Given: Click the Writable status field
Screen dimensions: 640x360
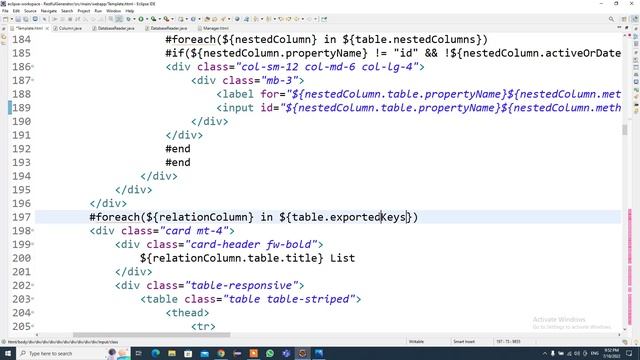Looking at the screenshot, I should click(416, 342).
